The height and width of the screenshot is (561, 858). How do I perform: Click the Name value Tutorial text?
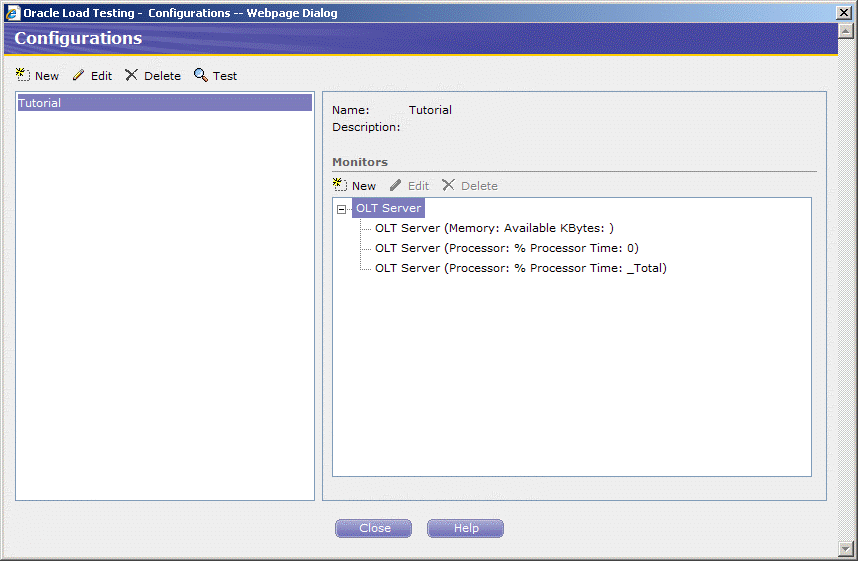tap(430, 110)
